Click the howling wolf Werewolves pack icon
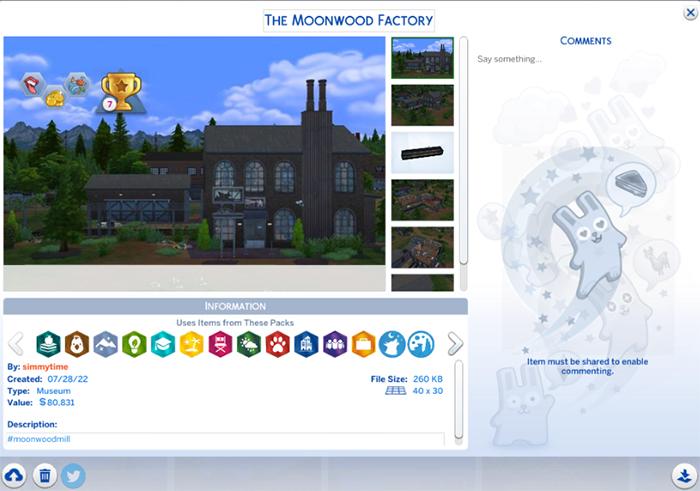700x491 pixels. pyautogui.click(x=392, y=344)
